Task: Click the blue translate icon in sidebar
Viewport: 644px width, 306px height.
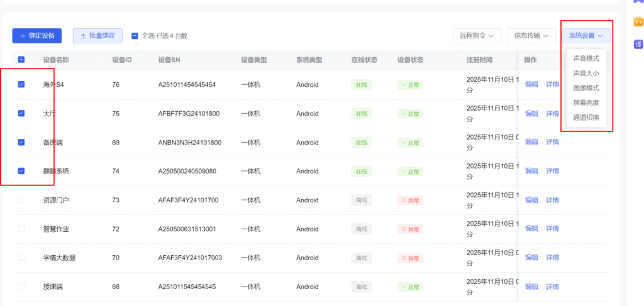Action: 638,45
